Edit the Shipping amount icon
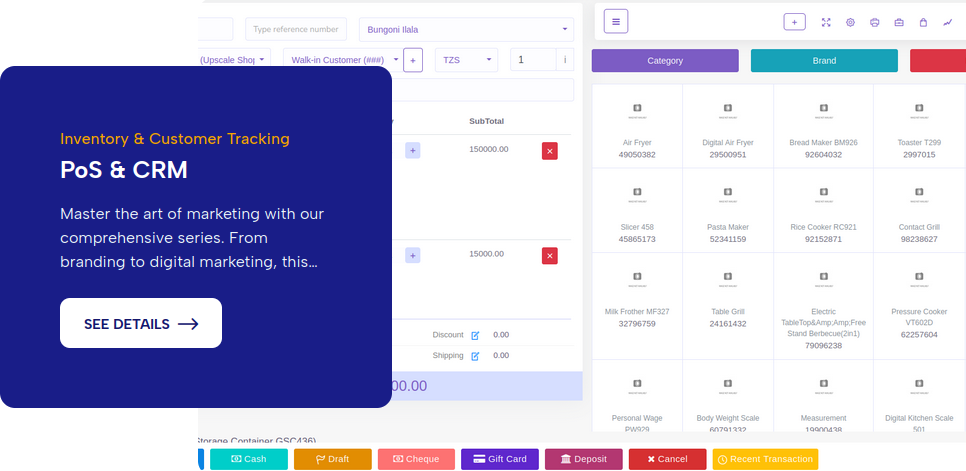 coord(475,356)
